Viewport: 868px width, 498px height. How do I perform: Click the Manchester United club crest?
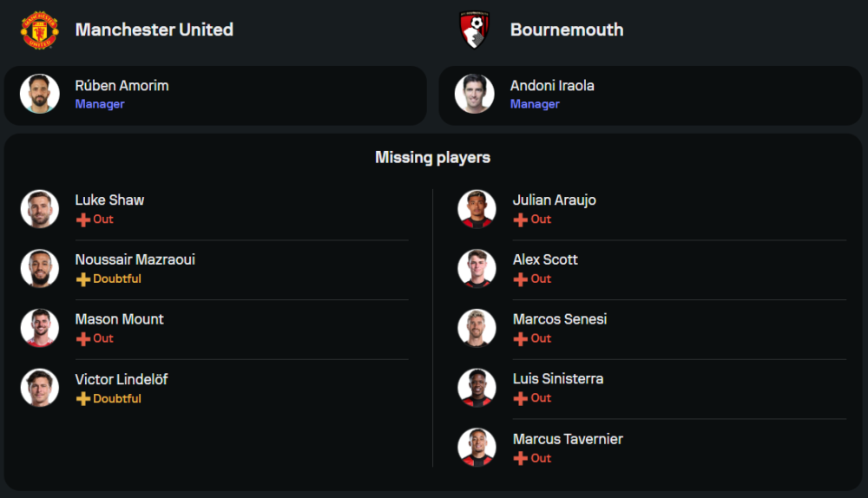pos(40,29)
